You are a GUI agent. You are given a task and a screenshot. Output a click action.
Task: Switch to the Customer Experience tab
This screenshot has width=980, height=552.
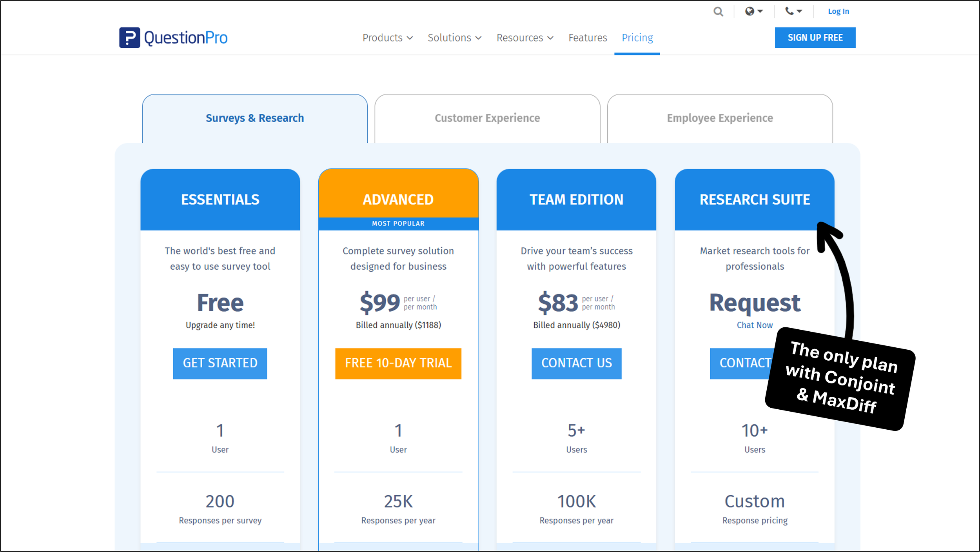tap(487, 118)
